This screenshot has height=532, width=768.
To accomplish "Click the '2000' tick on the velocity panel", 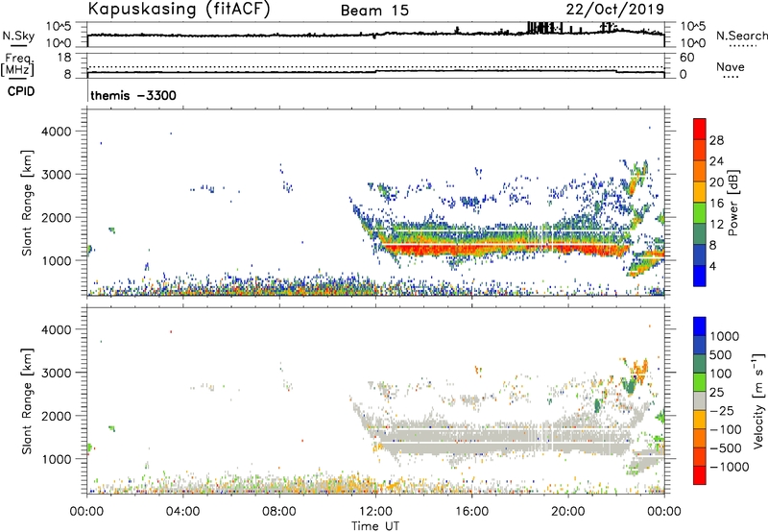I will [x=56, y=416].
